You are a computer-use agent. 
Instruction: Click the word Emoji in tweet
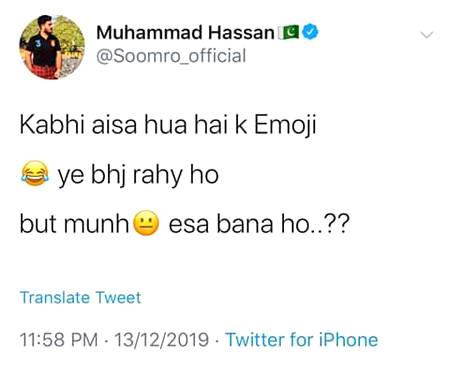[285, 126]
